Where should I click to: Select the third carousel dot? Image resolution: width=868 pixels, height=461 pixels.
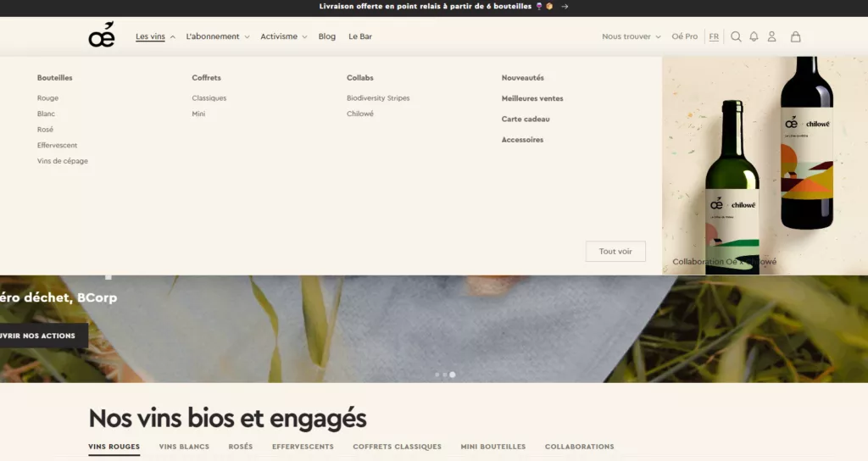pos(453,375)
